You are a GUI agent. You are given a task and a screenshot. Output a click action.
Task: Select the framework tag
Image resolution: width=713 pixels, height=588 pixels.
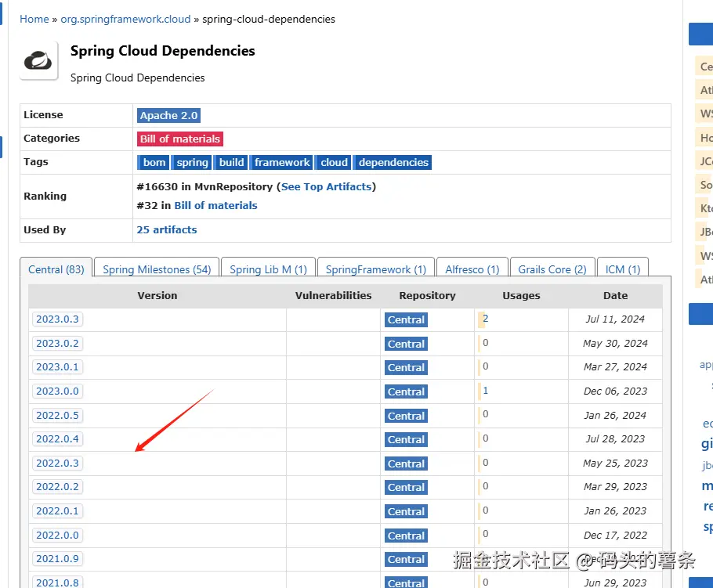(x=281, y=163)
